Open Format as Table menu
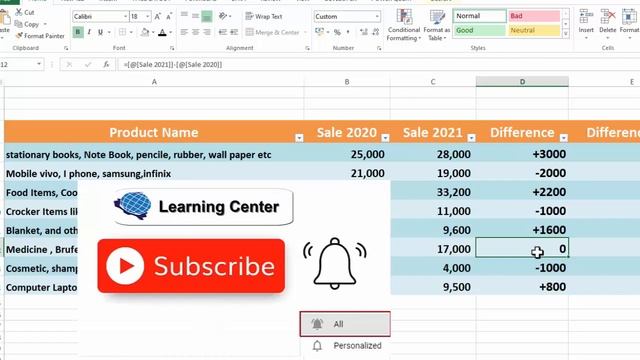The height and width of the screenshot is (360, 640). point(437,25)
